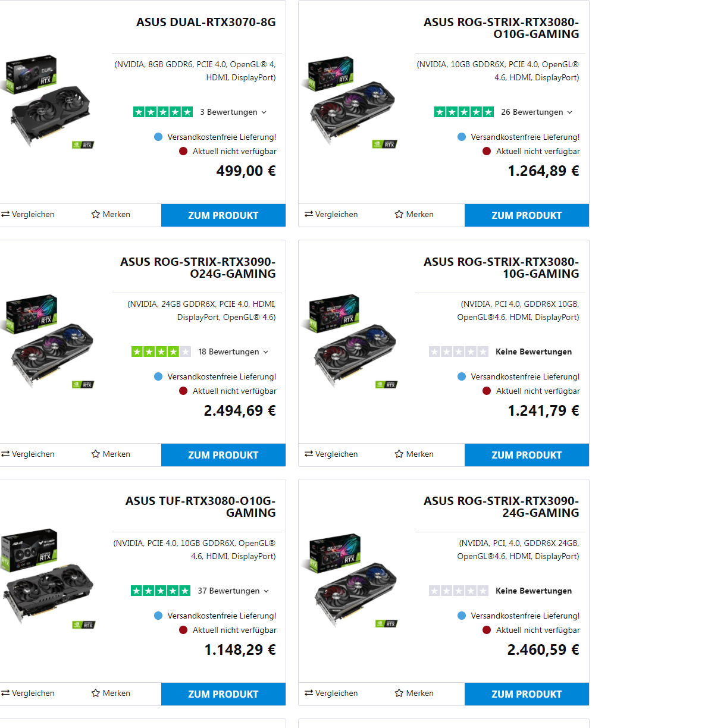Viewport: 708px width, 728px height.
Task: Open ZUM PRODUKT for ASUS DUAL-RTX3070-8G
Action: [x=223, y=215]
